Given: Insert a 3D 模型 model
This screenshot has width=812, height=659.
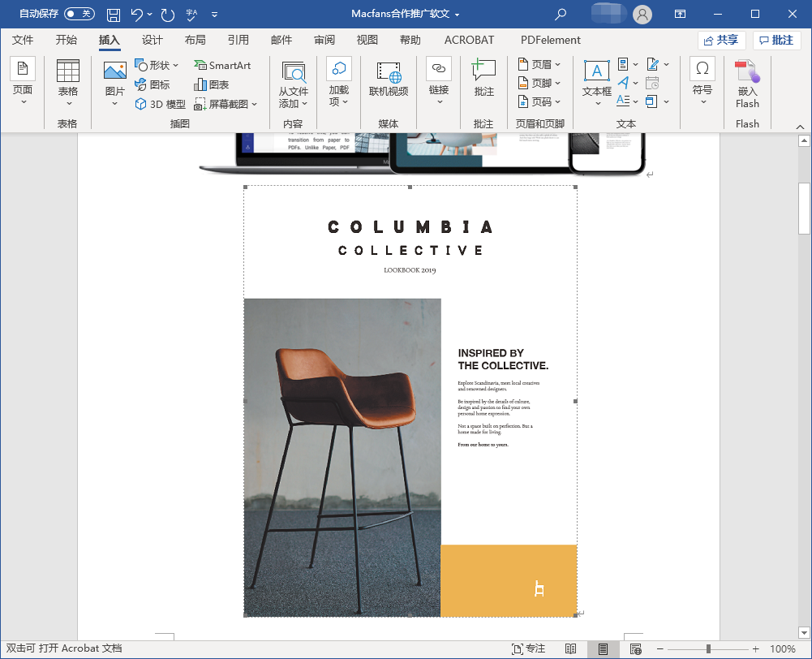Looking at the screenshot, I should pyautogui.click(x=161, y=104).
